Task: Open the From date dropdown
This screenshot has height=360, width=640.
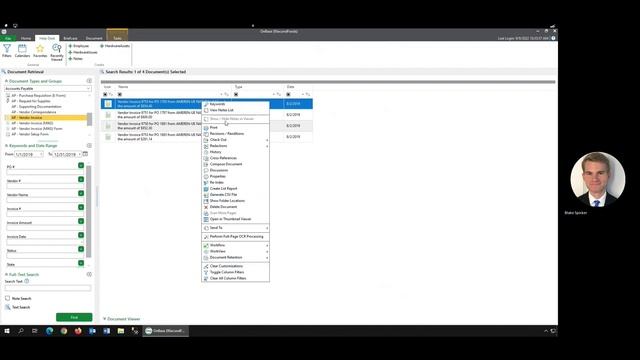Action: tap(41, 154)
